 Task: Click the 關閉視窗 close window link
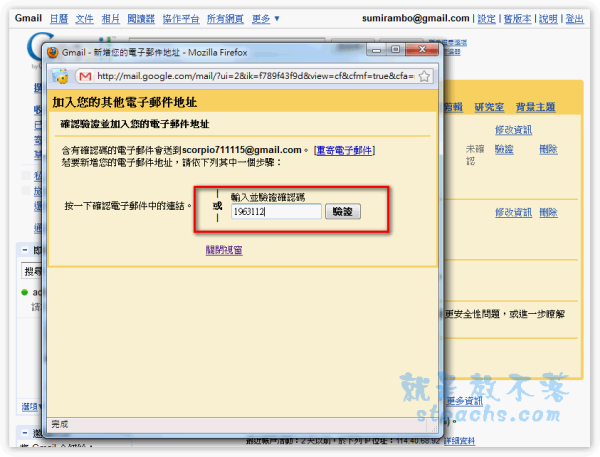click(x=224, y=250)
